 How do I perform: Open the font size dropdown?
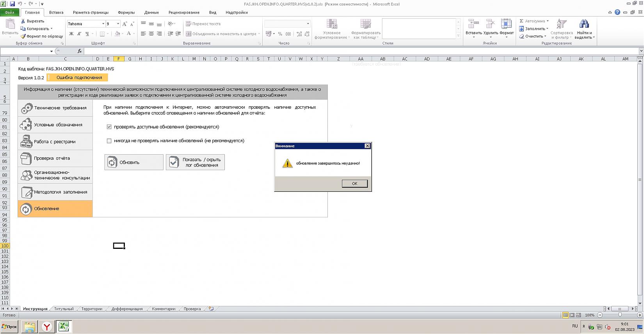[118, 24]
